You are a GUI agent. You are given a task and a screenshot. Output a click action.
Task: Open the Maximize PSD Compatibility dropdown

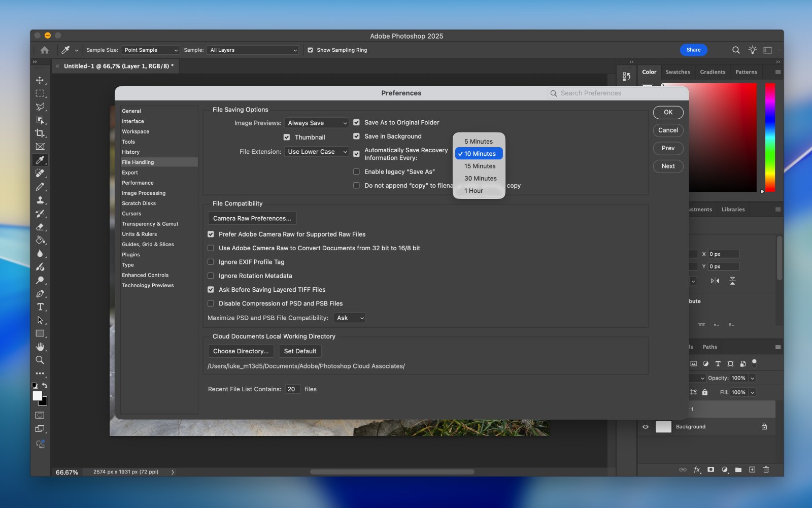point(349,318)
